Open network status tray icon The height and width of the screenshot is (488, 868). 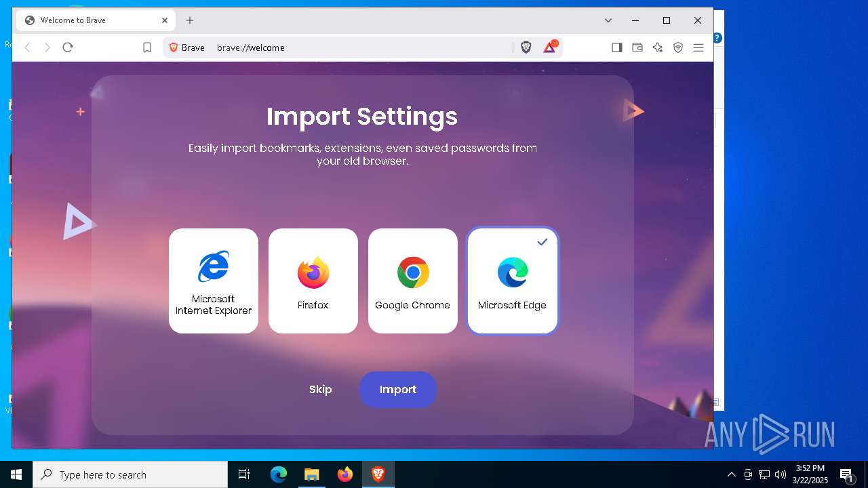(764, 474)
